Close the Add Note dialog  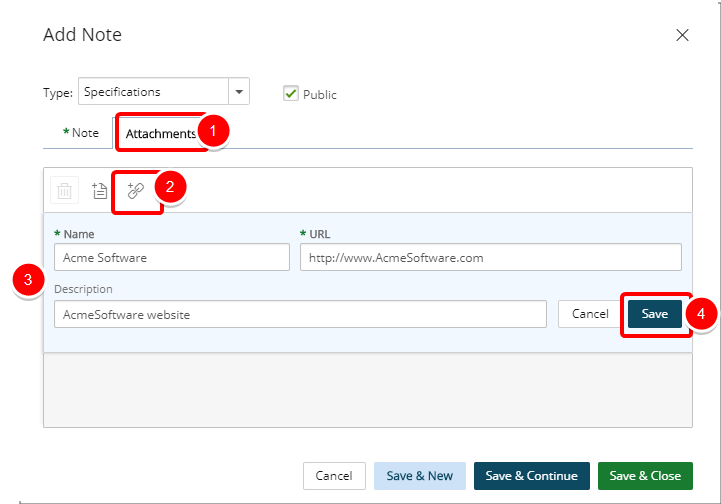pyautogui.click(x=682, y=35)
